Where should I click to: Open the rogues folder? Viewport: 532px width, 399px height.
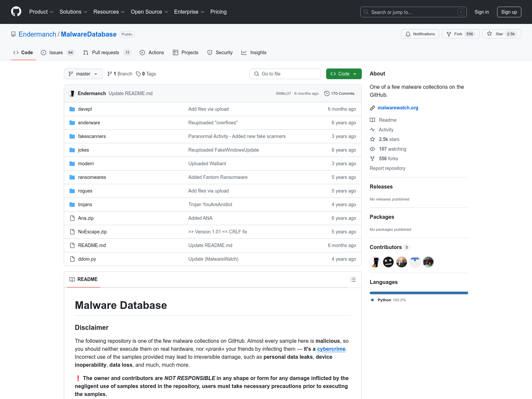85,191
